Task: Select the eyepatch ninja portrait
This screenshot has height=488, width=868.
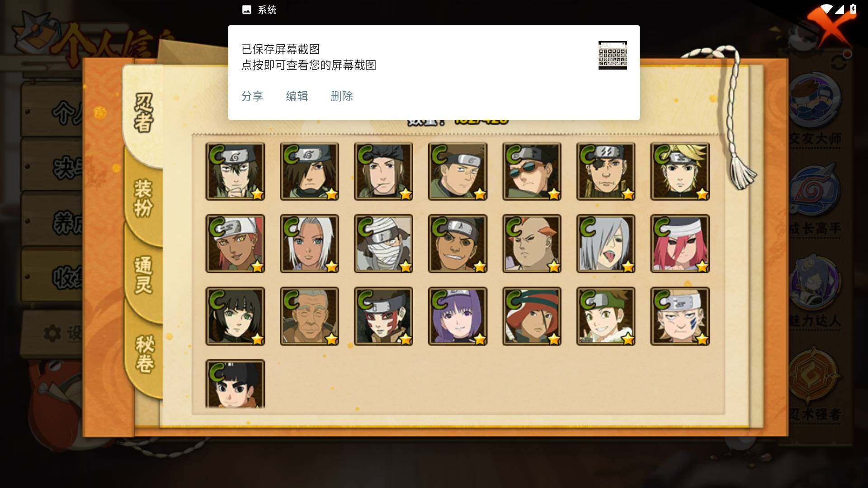Action: (x=606, y=171)
